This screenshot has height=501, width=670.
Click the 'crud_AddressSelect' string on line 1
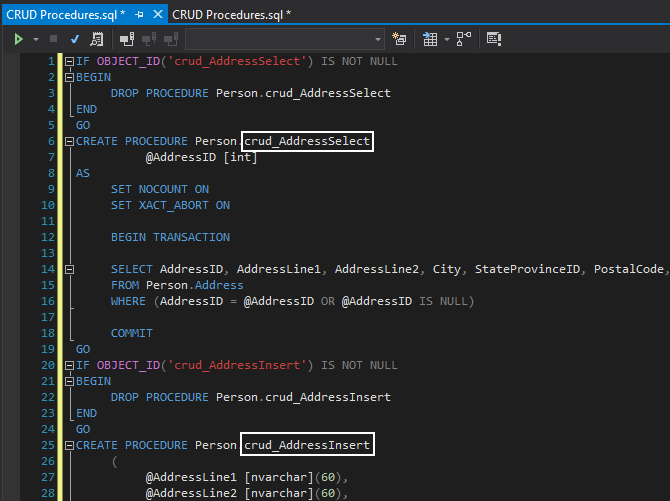[x=237, y=62]
